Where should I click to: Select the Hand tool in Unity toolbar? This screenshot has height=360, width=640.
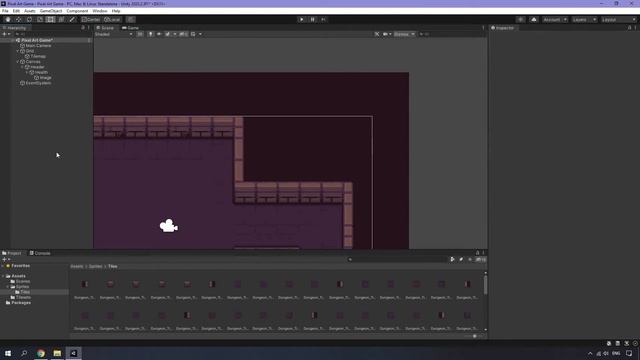coord(8,20)
